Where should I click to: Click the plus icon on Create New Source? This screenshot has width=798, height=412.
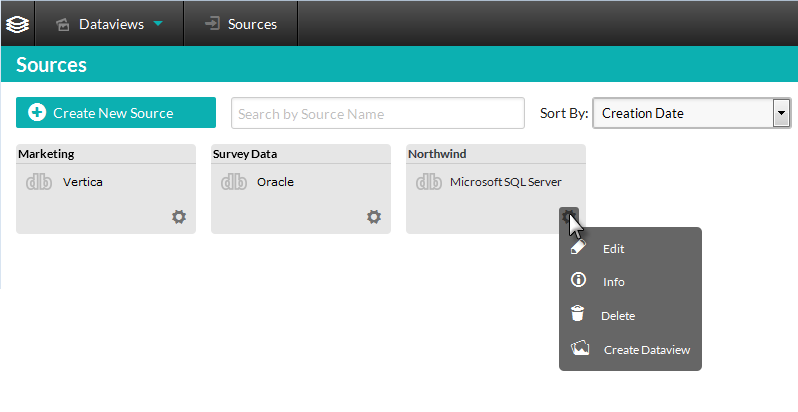[37, 112]
